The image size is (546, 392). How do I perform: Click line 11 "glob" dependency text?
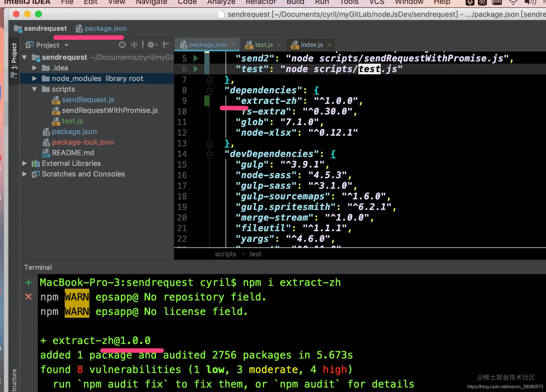255,122
